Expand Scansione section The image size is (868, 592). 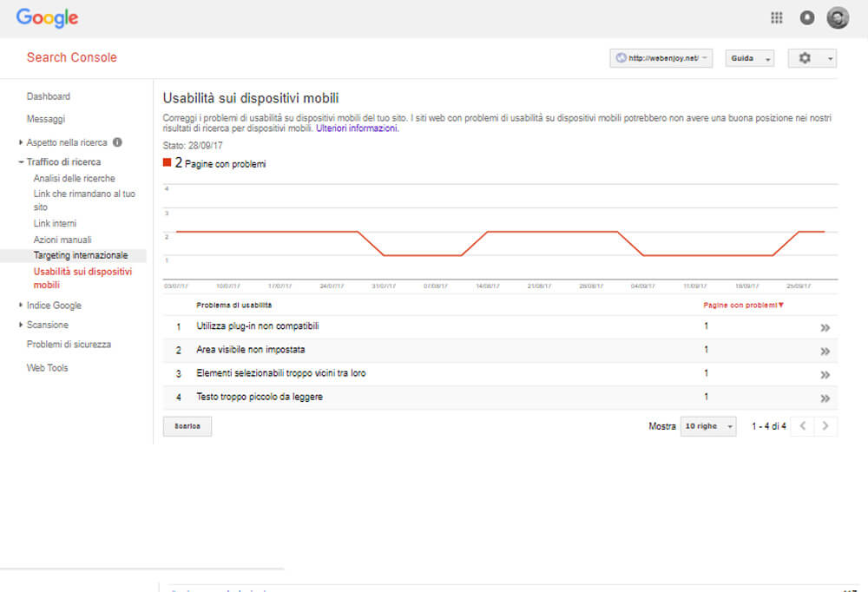21,325
